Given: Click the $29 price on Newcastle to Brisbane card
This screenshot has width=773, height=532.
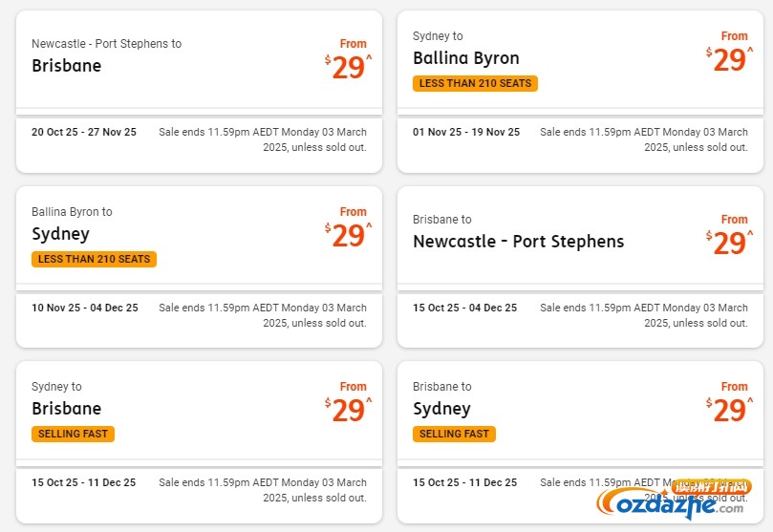Looking at the screenshot, I should click(x=348, y=67).
